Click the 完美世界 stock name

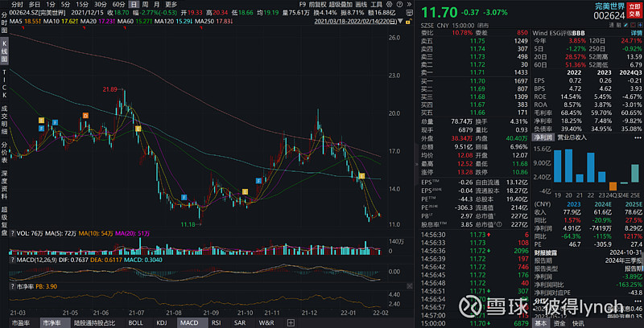pyautogui.click(x=609, y=6)
